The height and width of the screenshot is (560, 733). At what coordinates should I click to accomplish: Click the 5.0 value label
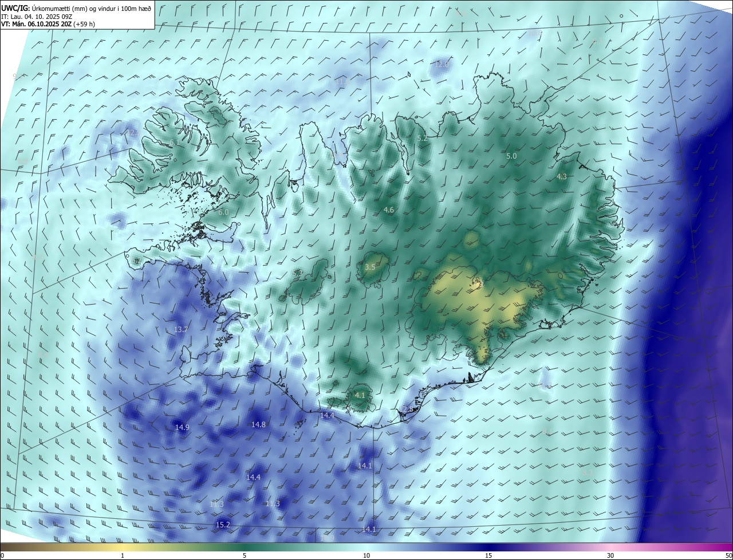(511, 156)
